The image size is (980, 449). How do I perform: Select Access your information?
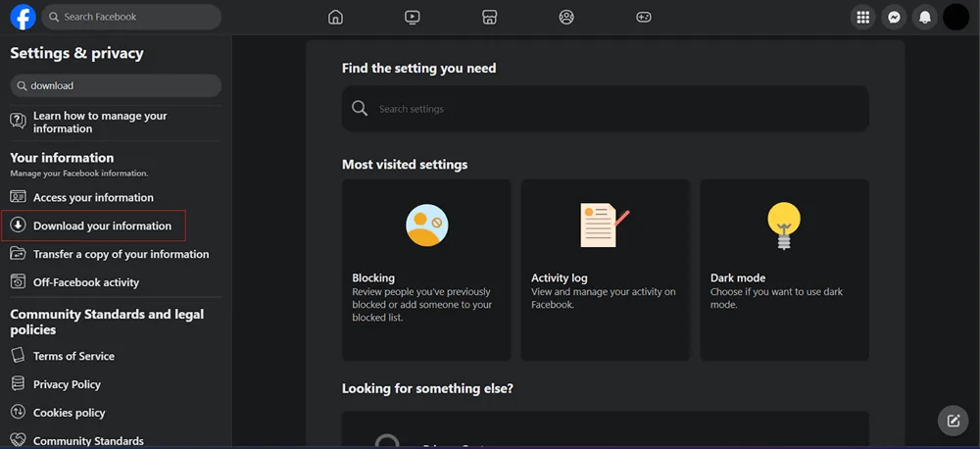pyautogui.click(x=93, y=197)
